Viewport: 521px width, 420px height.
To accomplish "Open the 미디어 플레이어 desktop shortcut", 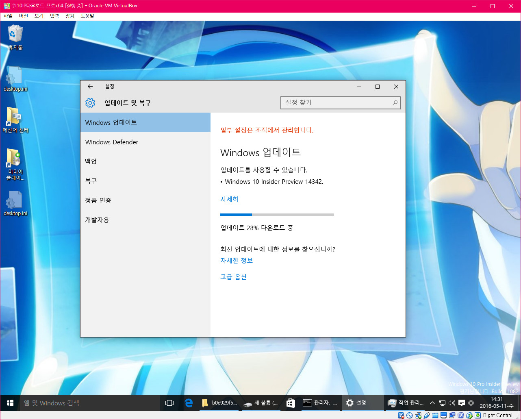I will click(15, 164).
